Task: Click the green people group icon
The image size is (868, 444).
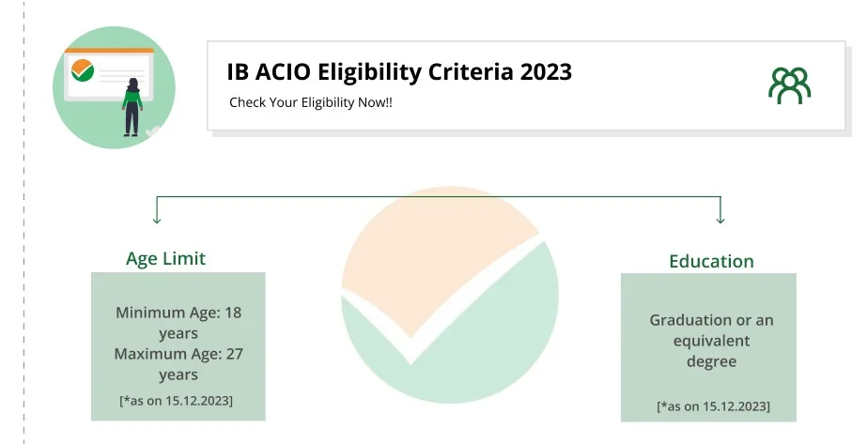Action: 789,85
